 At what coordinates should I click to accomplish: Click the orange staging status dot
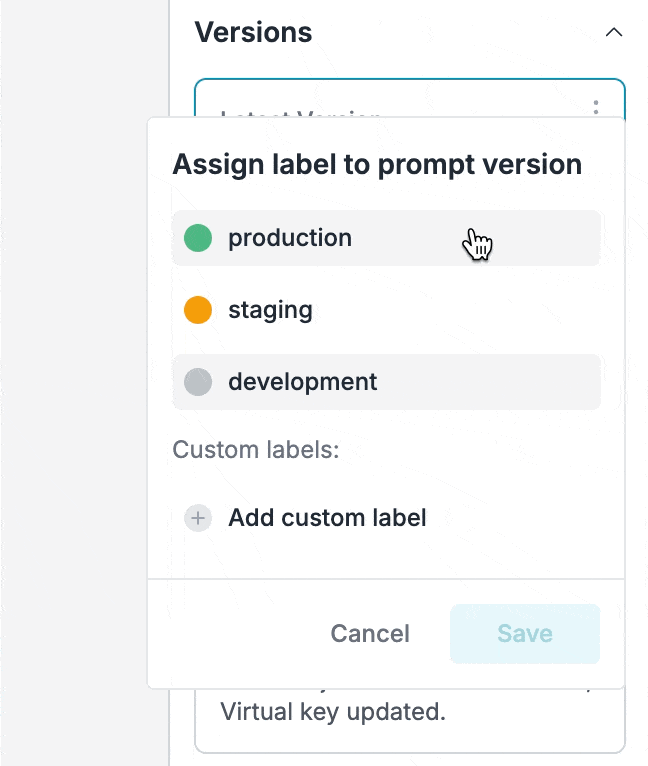pyautogui.click(x=198, y=310)
